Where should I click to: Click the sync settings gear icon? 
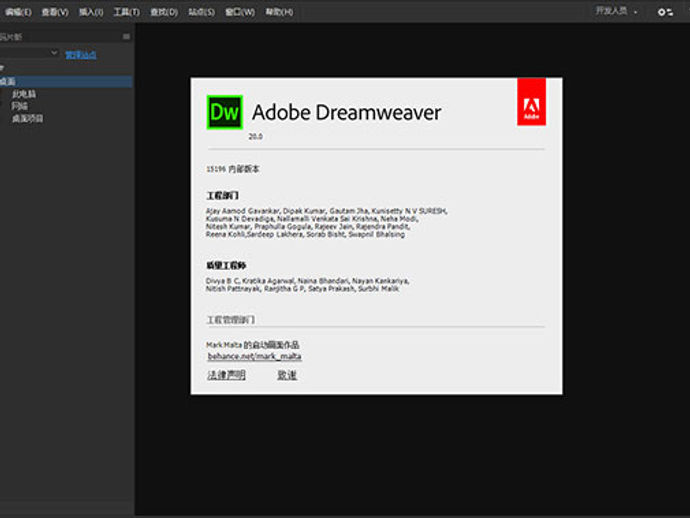click(x=665, y=12)
